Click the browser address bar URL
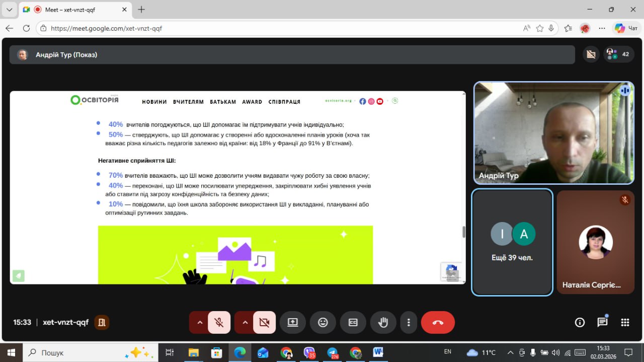 click(107, 28)
